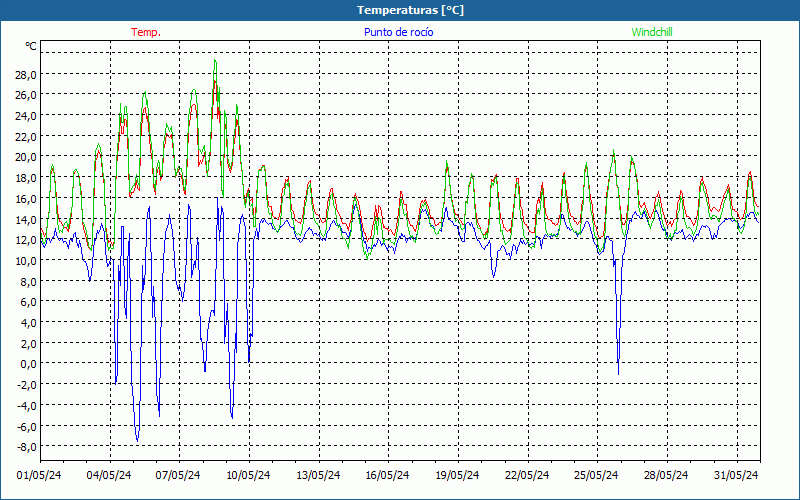Click the 13/05/24 date label
This screenshot has height=500, width=800.
318,476
